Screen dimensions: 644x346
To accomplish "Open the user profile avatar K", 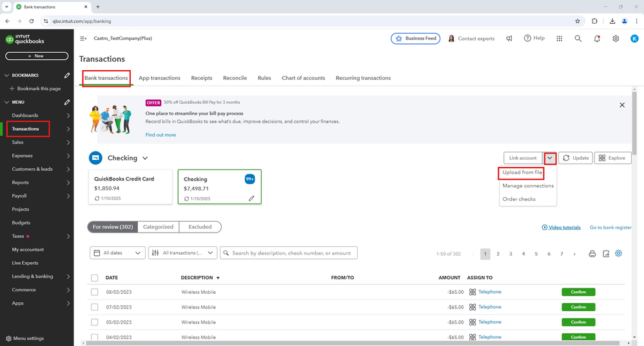I will (634, 38).
